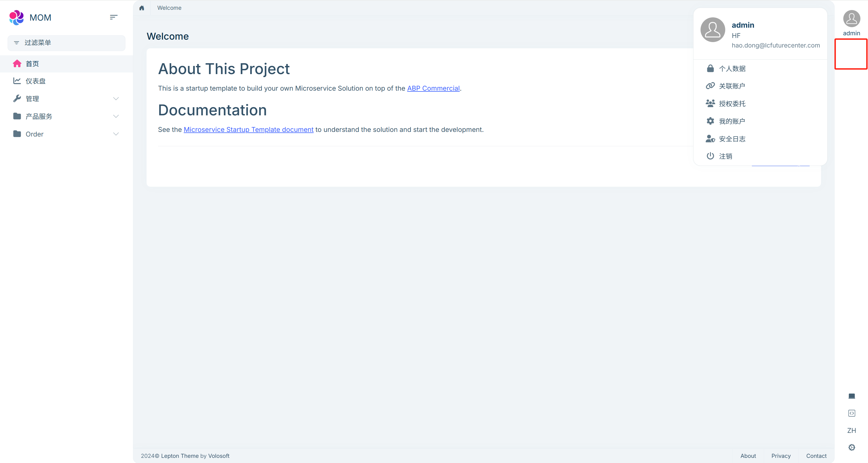Open 安全日志 from the user menu

click(x=732, y=139)
